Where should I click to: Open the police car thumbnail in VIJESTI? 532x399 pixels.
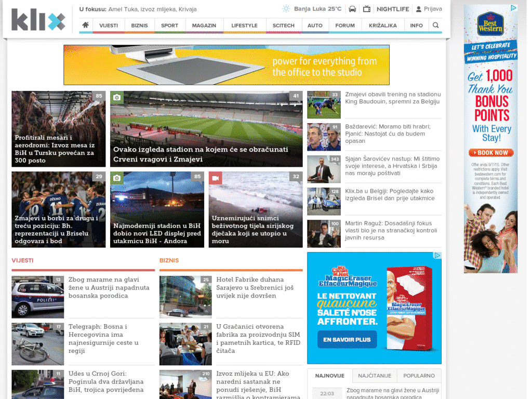point(37,297)
